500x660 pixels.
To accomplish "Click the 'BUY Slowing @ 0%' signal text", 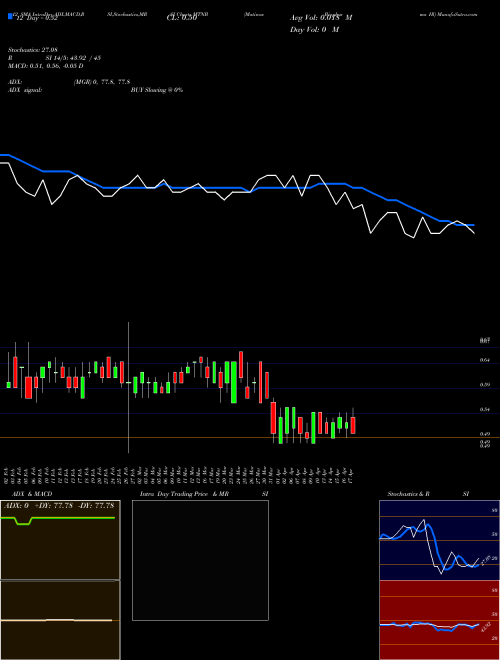I will tap(157, 90).
